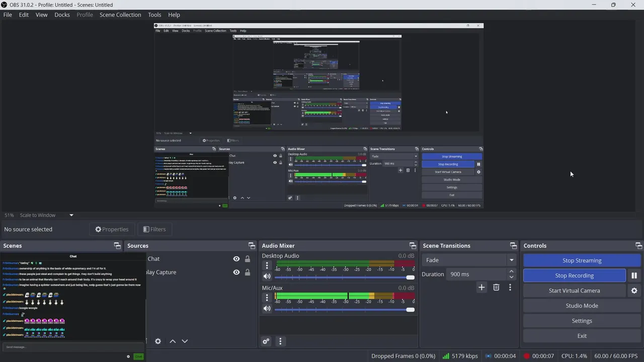The height and width of the screenshot is (362, 644).
Task: Click the green bitrate status icon
Action: [446, 356]
